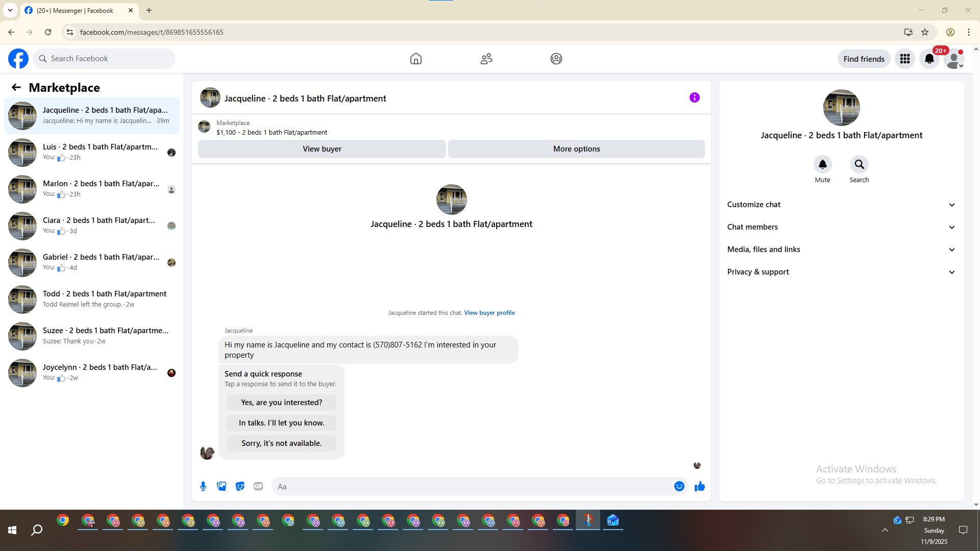
Task: Open Marlon's conversation in the list
Action: tap(92, 189)
